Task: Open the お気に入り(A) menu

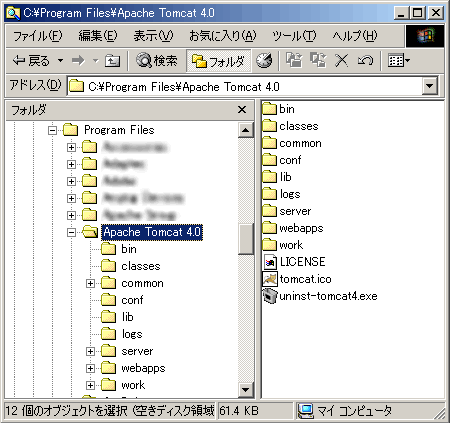Action: (222, 36)
